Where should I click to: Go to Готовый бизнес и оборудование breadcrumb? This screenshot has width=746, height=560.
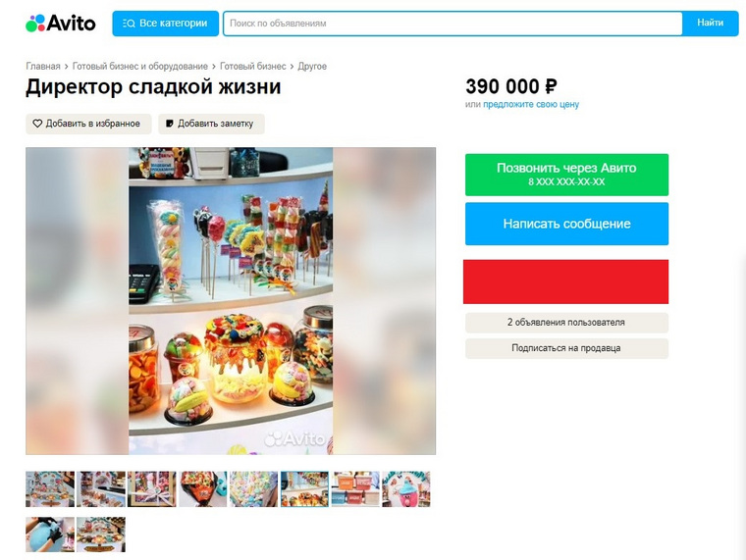(139, 66)
